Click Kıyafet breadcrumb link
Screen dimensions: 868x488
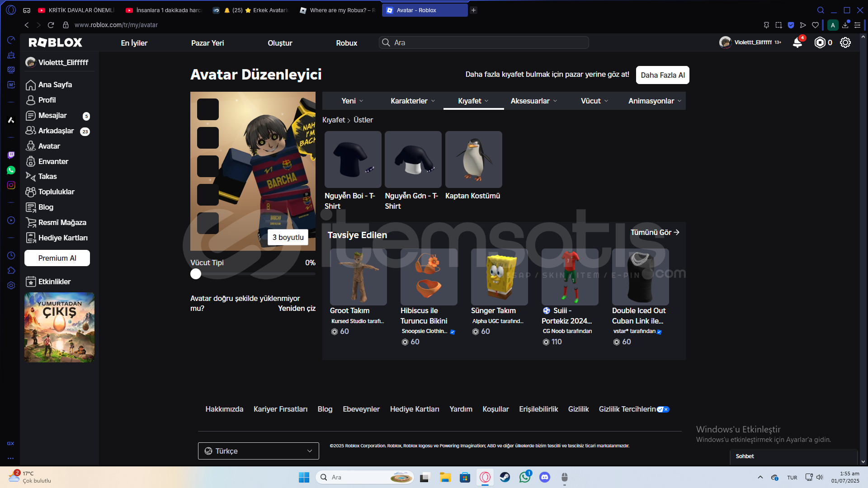[x=334, y=120]
